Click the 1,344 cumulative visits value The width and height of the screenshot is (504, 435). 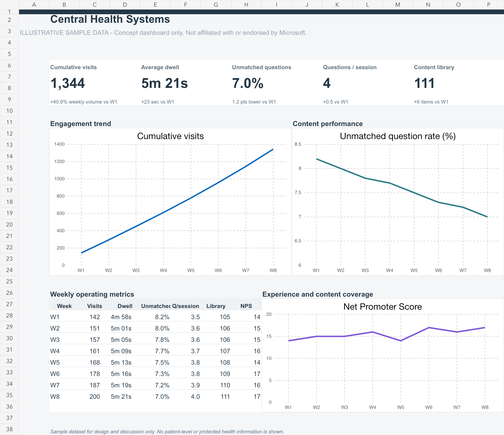pyautogui.click(x=68, y=83)
